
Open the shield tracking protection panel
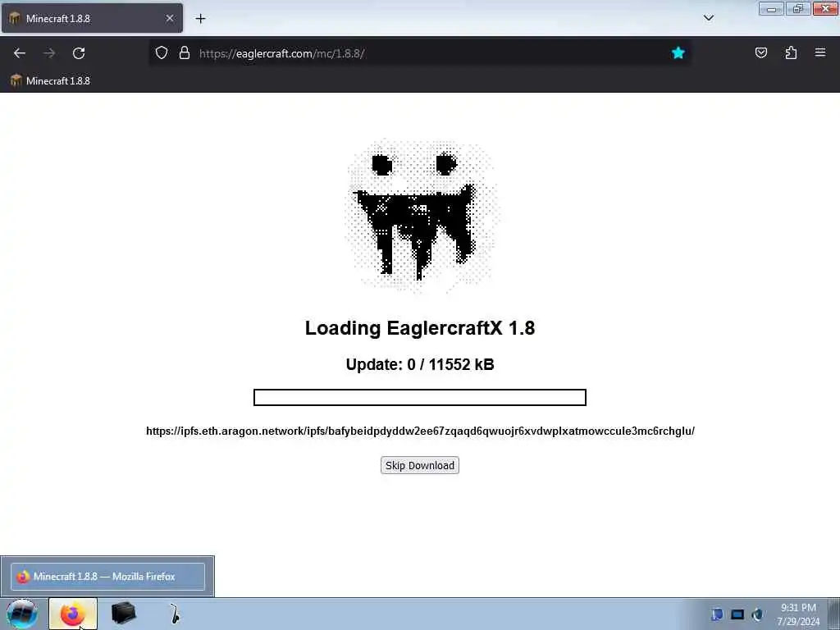tap(162, 53)
